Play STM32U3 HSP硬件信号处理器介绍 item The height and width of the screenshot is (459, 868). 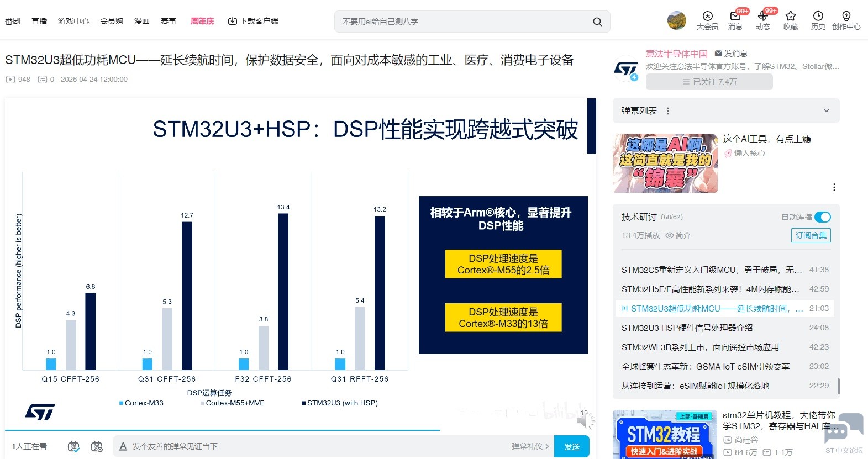tap(725, 328)
